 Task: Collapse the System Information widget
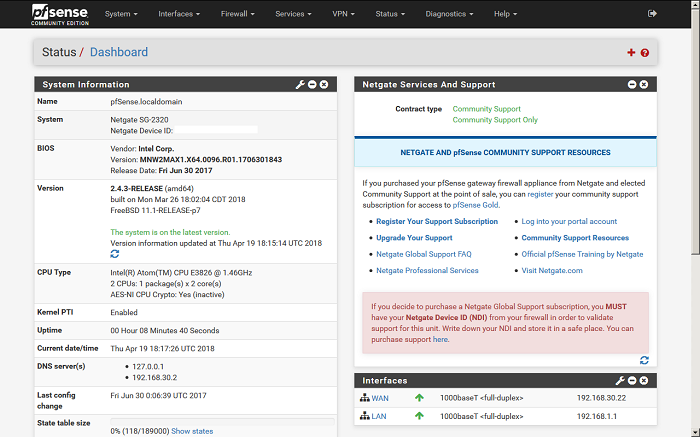click(312, 85)
